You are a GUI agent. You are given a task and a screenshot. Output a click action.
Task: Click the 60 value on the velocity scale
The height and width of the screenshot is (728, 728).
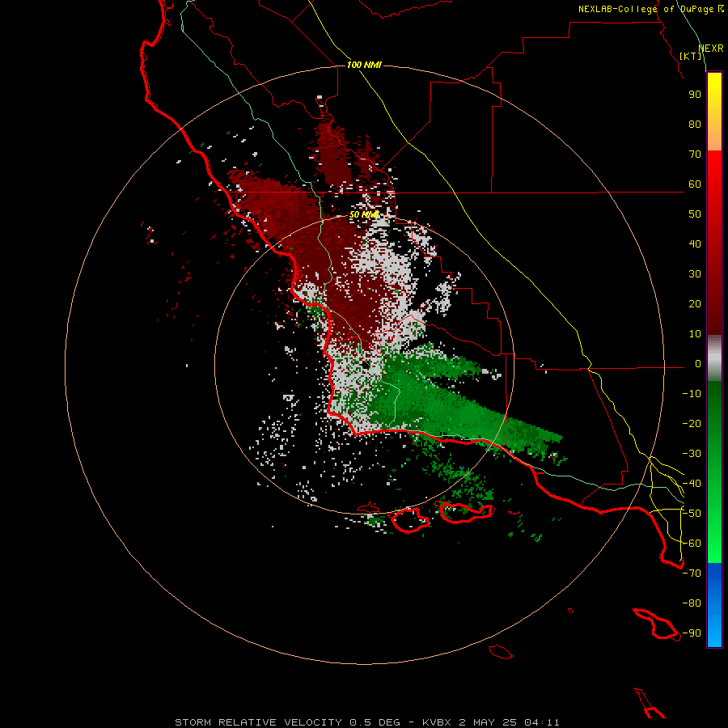tap(695, 184)
